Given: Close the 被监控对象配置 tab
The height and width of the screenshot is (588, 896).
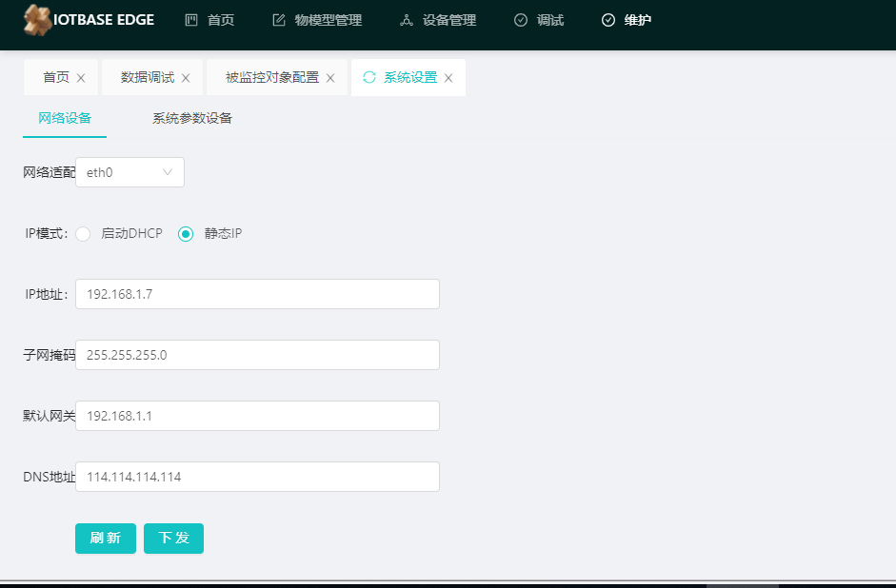Looking at the screenshot, I should pyautogui.click(x=330, y=78).
